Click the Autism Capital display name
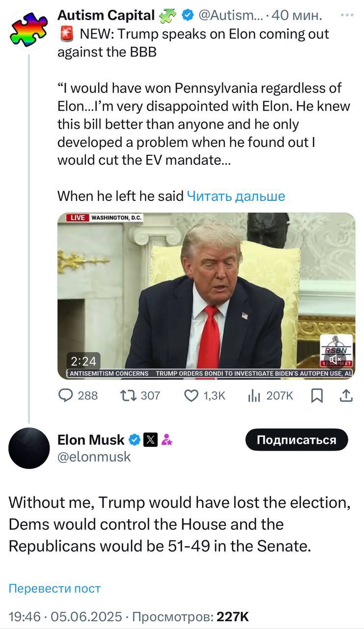 [x=106, y=16]
